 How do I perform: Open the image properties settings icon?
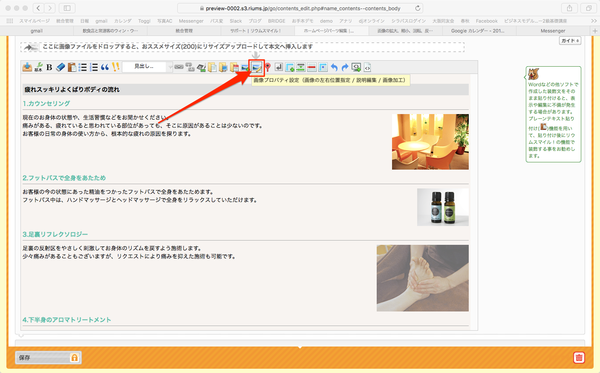(x=256, y=67)
